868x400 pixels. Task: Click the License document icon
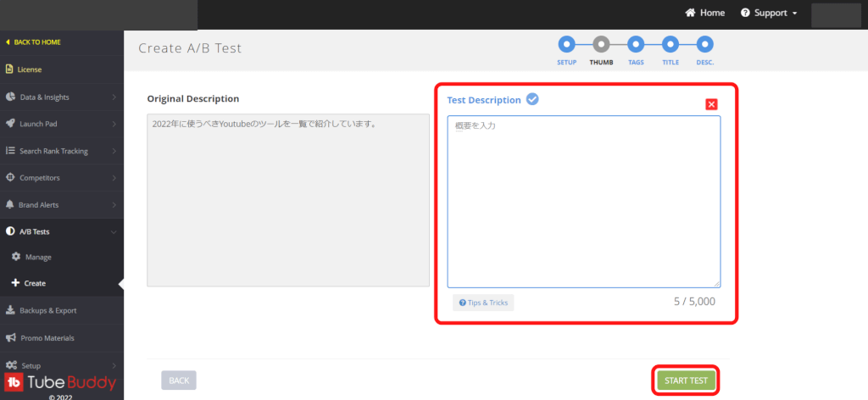click(8, 69)
